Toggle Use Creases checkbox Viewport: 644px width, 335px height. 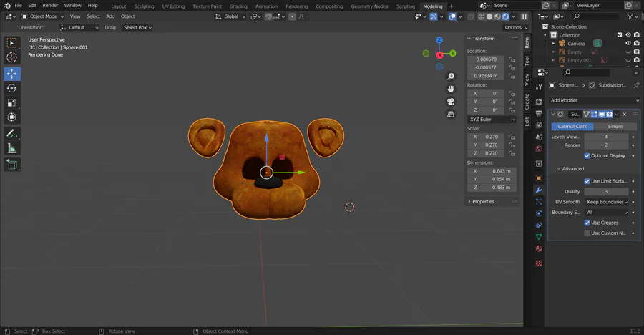587,223
